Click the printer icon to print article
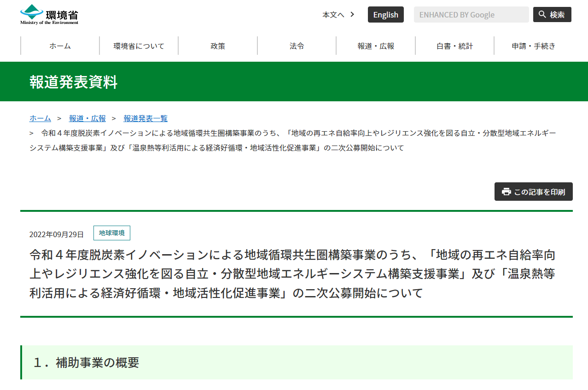Image resolution: width=588 pixels, height=390 pixels. 506,192
